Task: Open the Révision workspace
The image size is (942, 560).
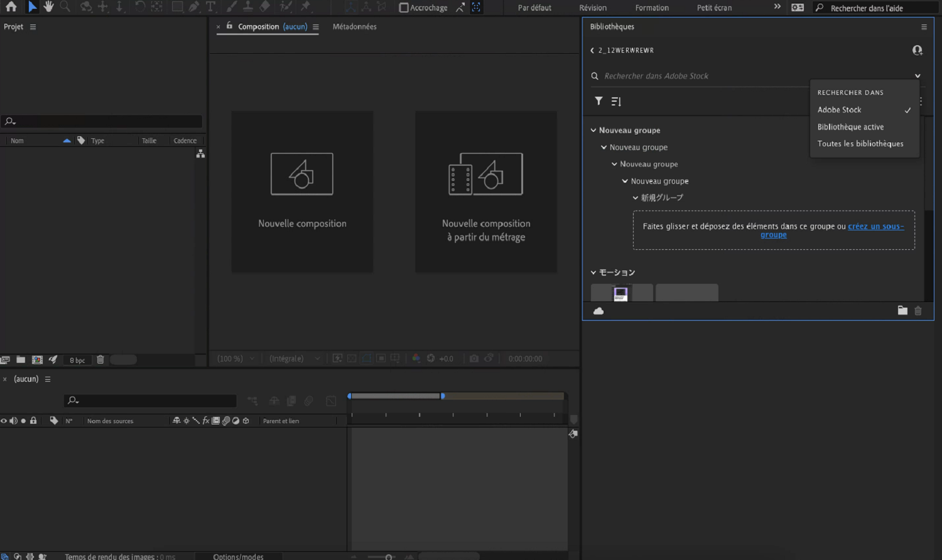Action: (x=592, y=8)
